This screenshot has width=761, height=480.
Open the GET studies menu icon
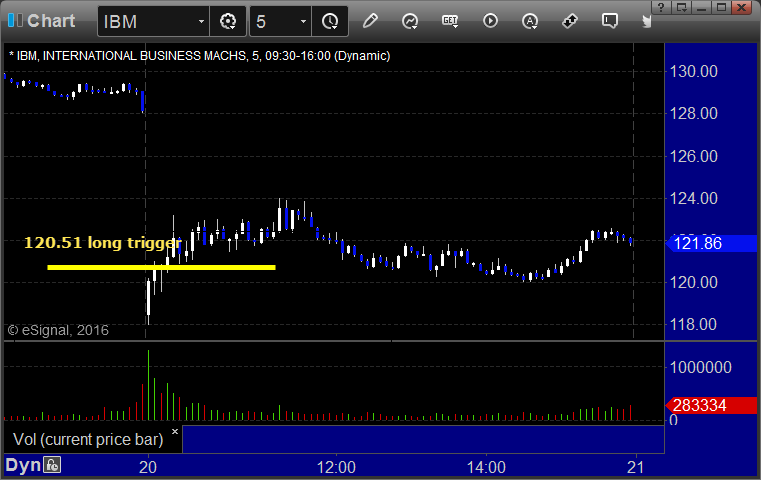coord(450,21)
